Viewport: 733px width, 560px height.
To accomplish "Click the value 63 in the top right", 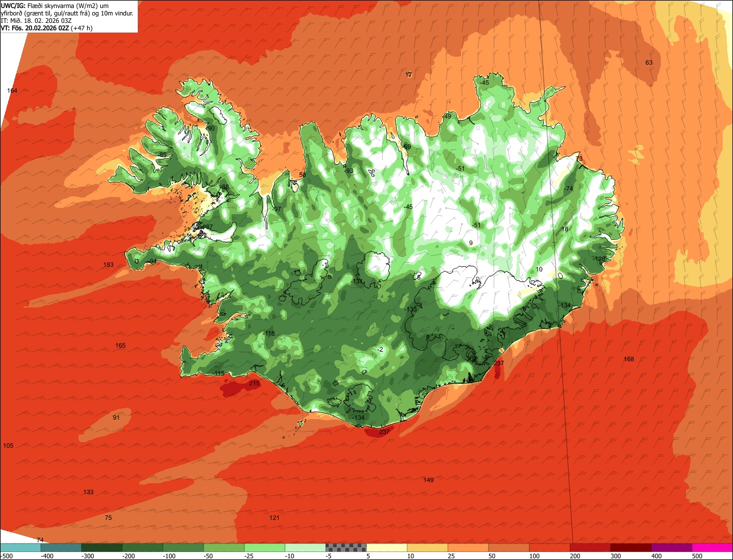I will (649, 62).
